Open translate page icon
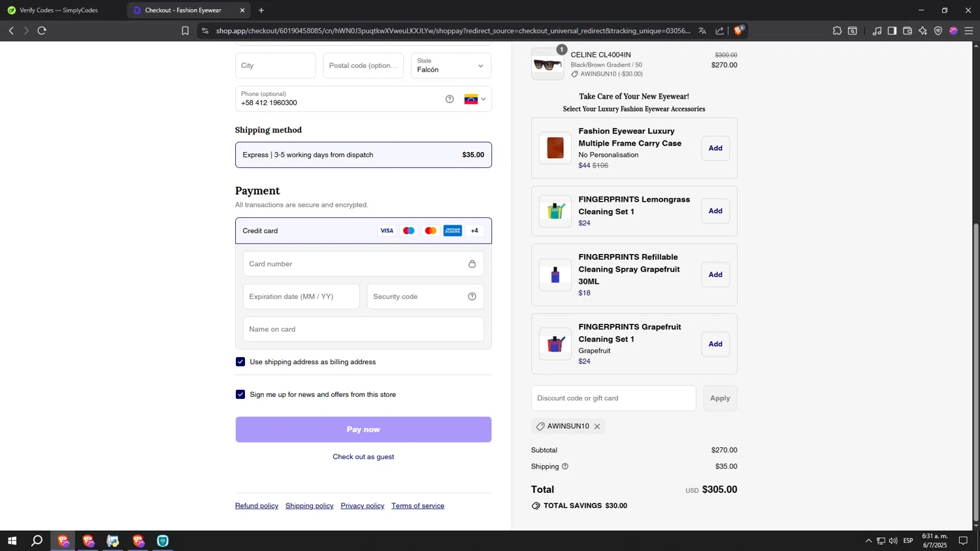This screenshot has height=551, width=980. [702, 31]
